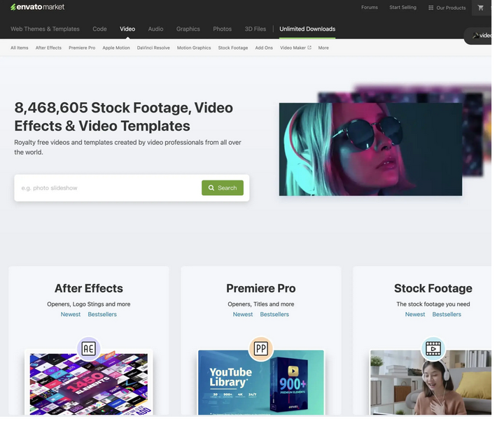The height and width of the screenshot is (428, 504).
Task: Open Unlimited Downloads
Action: (x=307, y=29)
